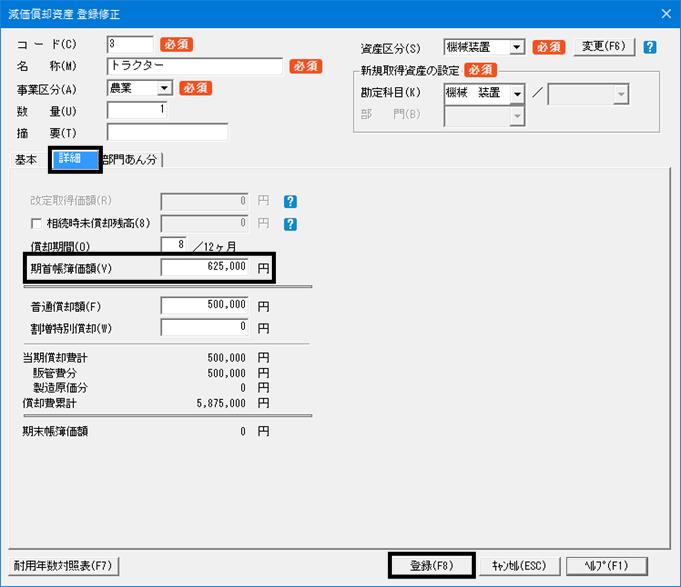Image resolution: width=681 pixels, height=587 pixels.
Task: Open 事業区分 dropdown showing 農業
Action: click(x=164, y=88)
